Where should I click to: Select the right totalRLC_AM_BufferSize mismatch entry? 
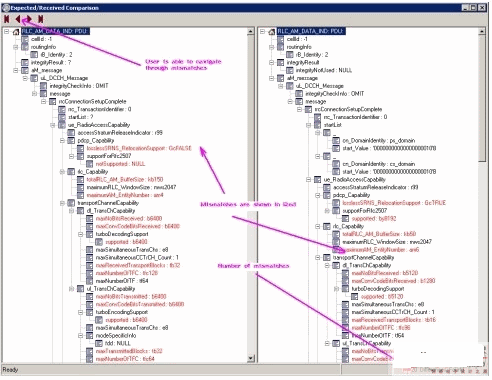click(379, 234)
